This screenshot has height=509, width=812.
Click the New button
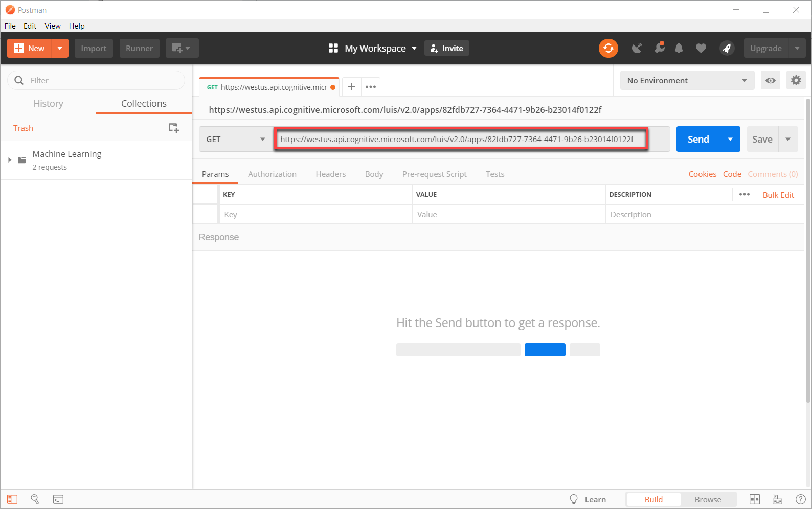[30, 48]
